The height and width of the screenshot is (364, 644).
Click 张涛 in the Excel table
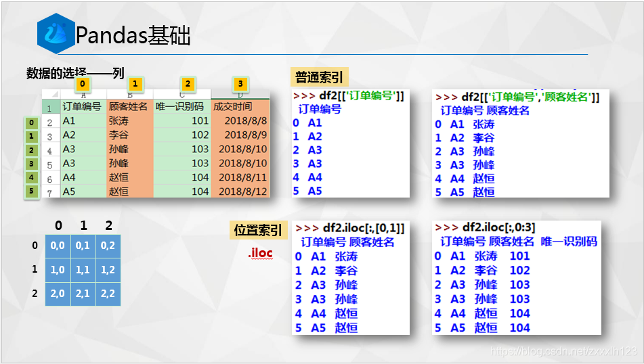click(130, 120)
